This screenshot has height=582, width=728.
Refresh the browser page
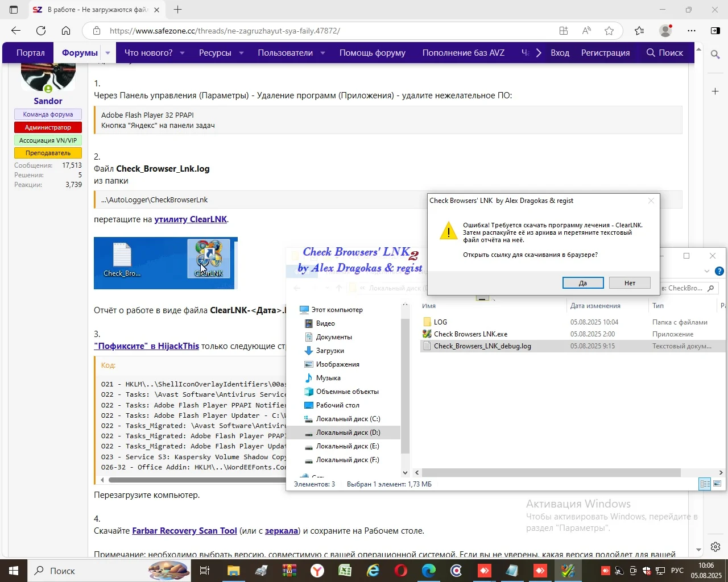coord(41,31)
